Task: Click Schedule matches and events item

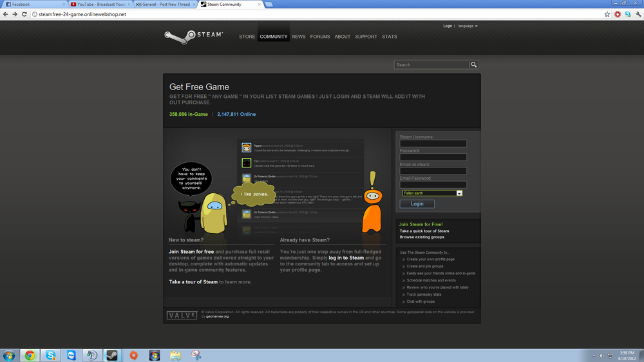Action: [x=431, y=280]
